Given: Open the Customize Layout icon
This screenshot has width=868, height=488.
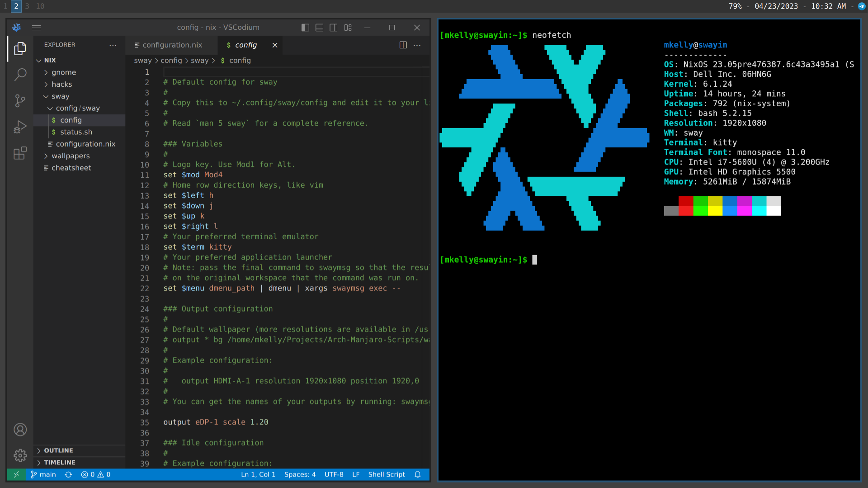Looking at the screenshot, I should pyautogui.click(x=348, y=28).
